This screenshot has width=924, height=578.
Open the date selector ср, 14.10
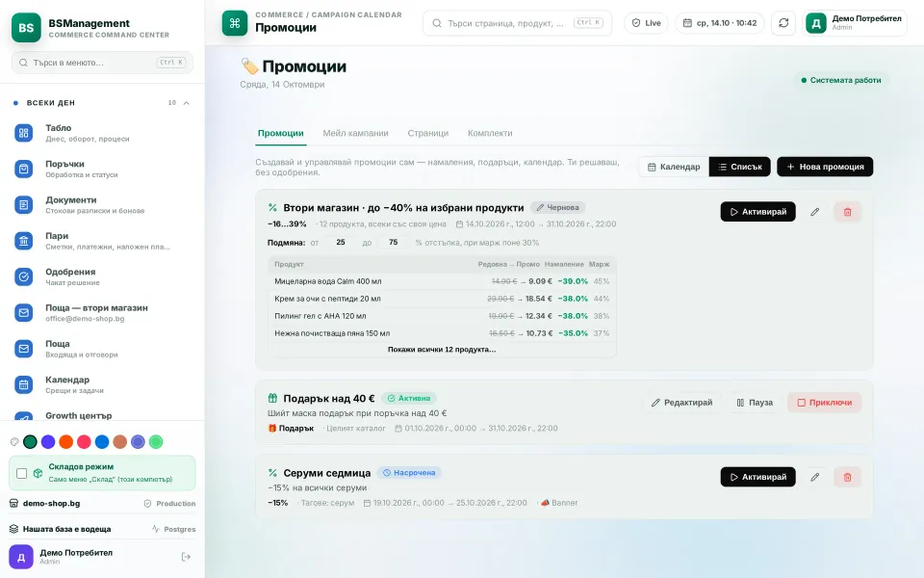[720, 23]
